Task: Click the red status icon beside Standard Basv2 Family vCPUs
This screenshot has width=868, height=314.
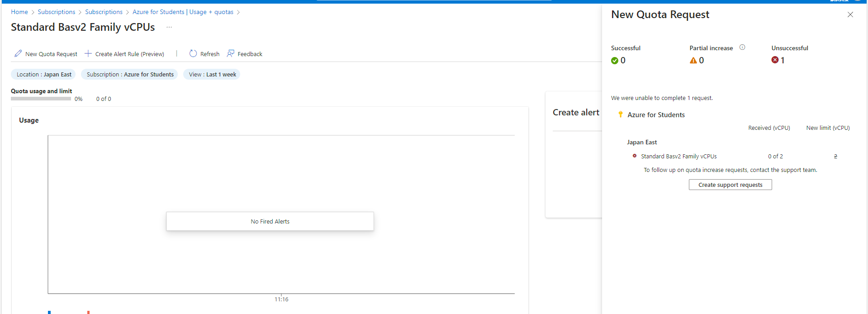Action: (x=635, y=156)
